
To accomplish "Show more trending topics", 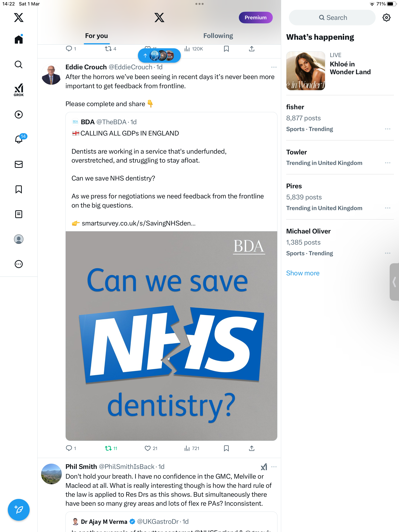I will click(303, 273).
